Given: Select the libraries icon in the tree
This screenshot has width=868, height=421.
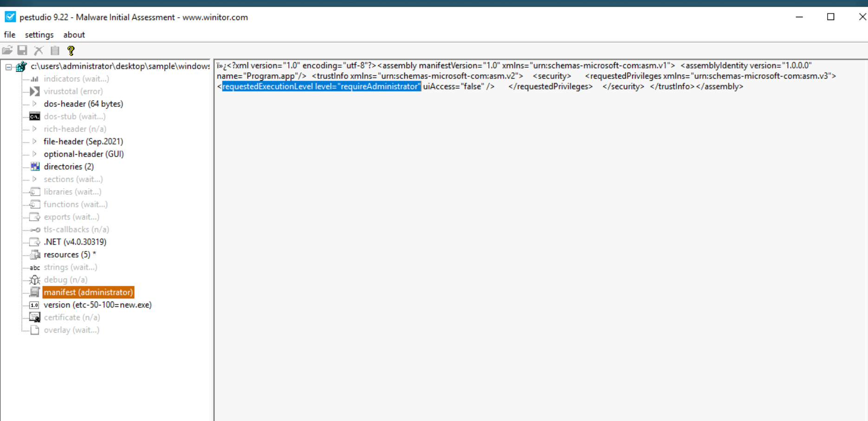Looking at the screenshot, I should click(x=35, y=191).
